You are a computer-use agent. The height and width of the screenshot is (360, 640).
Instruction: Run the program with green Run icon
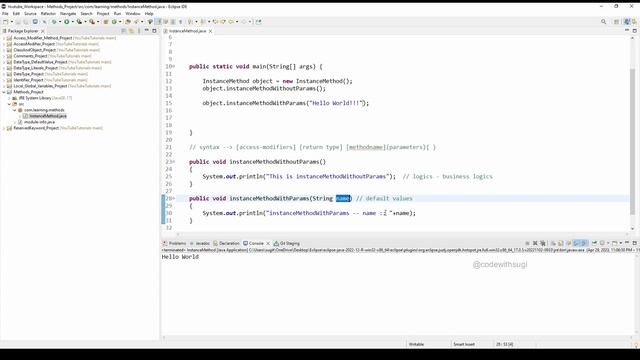[x=66, y=22]
